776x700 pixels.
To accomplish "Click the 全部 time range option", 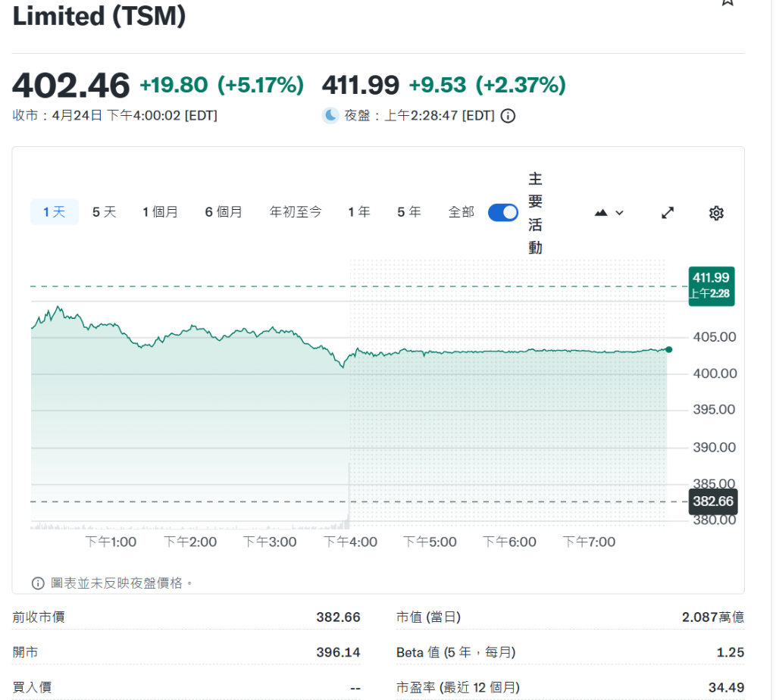I will point(461,212).
